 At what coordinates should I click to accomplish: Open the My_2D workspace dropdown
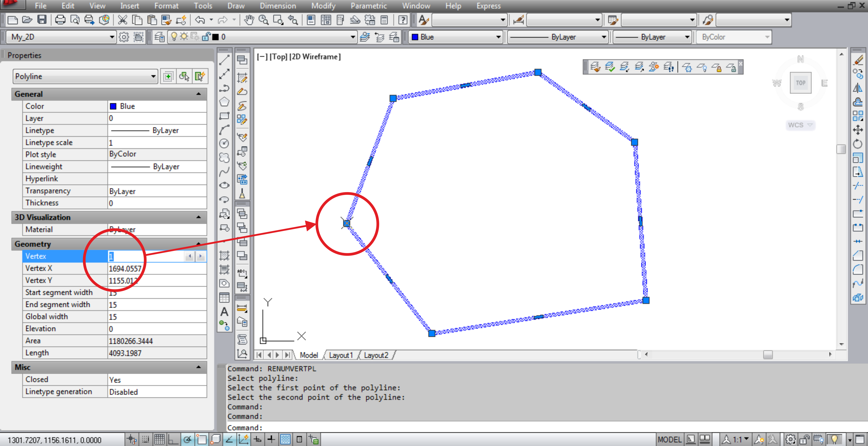[x=112, y=37]
